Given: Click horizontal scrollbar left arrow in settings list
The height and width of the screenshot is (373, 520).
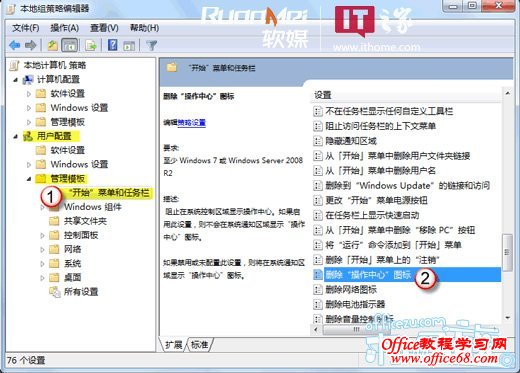Looking at the screenshot, I should click(316, 330).
